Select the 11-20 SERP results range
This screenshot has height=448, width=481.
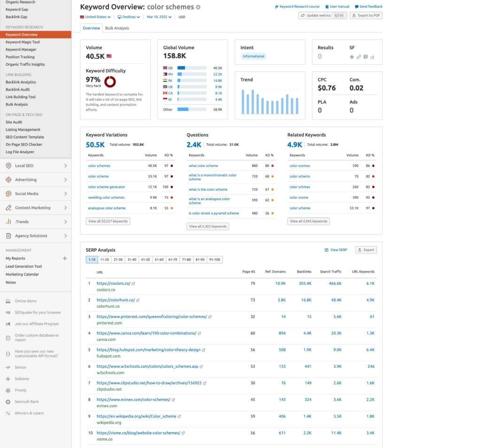pos(105,260)
